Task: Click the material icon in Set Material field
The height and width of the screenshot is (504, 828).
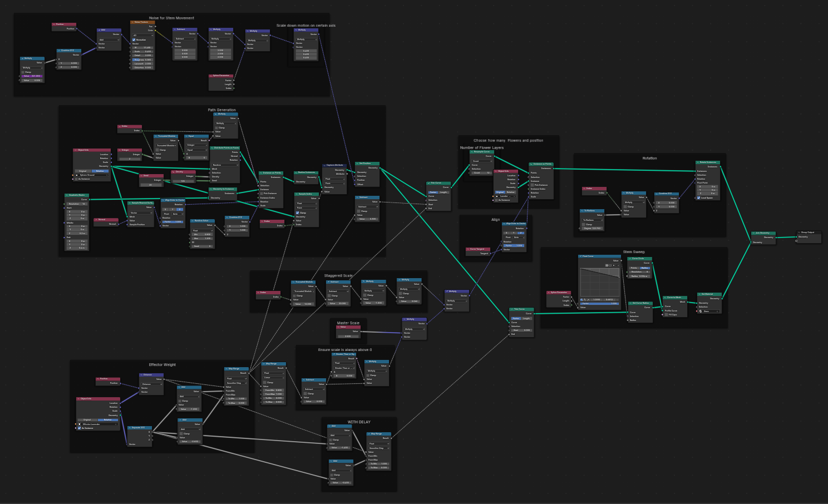Action: click(x=701, y=312)
